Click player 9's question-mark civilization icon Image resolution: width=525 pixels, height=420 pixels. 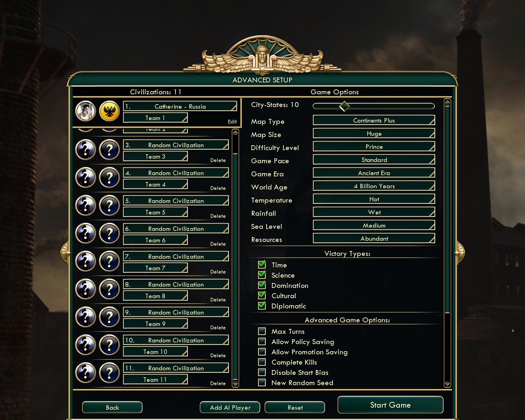110,317
